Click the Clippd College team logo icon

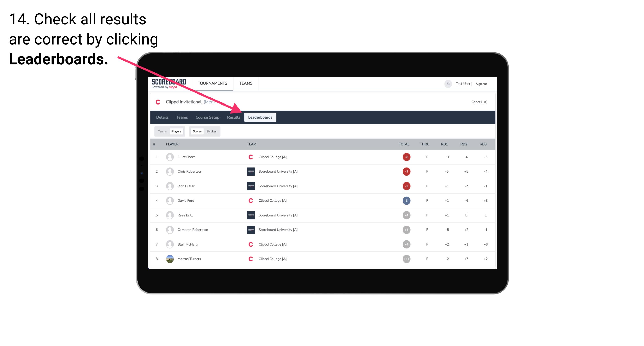pyautogui.click(x=250, y=157)
